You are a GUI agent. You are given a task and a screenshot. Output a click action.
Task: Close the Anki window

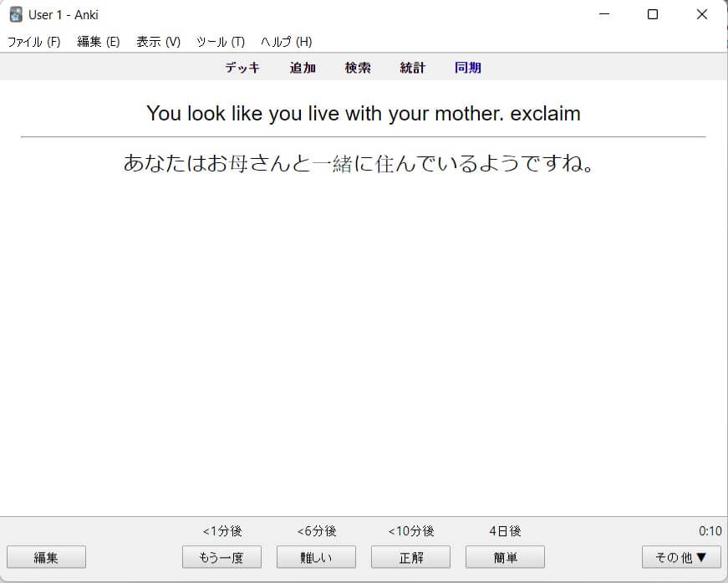pos(702,14)
